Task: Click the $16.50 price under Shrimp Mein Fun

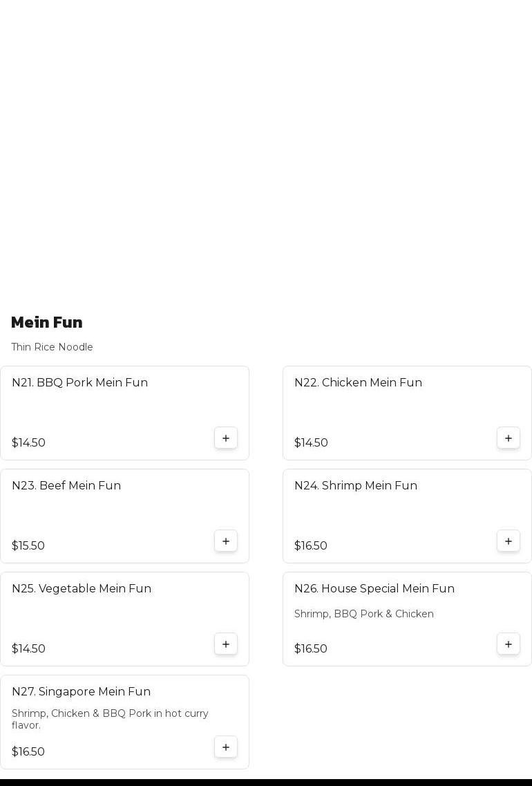Action: coord(311,546)
